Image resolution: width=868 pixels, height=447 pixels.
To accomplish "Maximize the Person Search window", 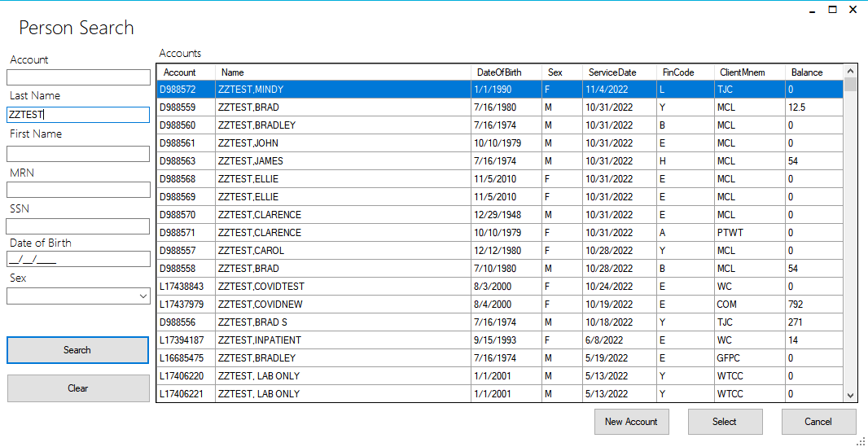I will pos(832,10).
